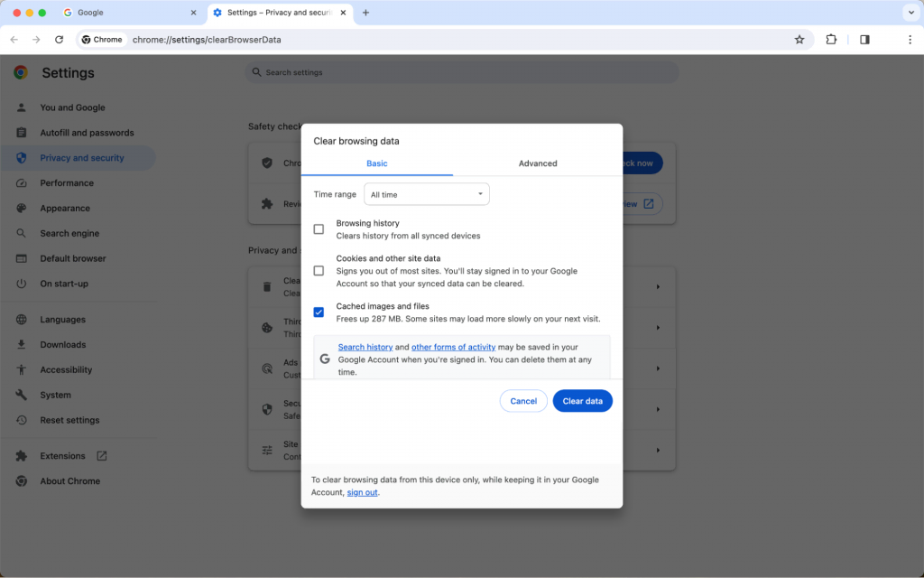Open the Search history link

point(365,347)
